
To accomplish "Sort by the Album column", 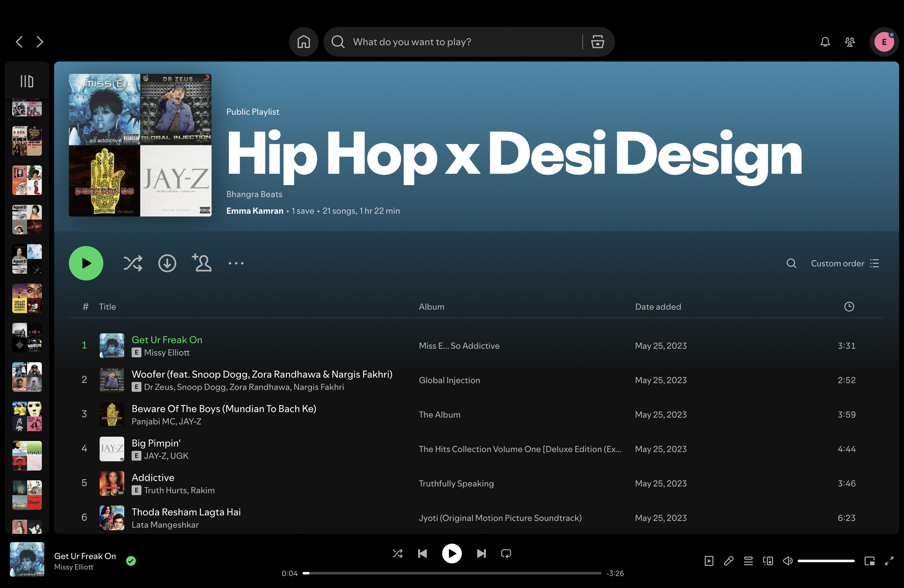I will pyautogui.click(x=431, y=307).
